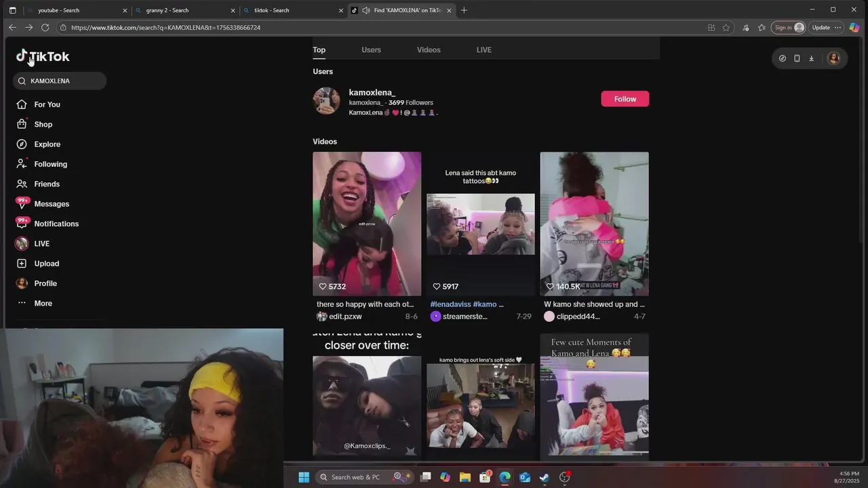Click the address bar URL
Image resolution: width=868 pixels, height=488 pixels.
(165, 28)
